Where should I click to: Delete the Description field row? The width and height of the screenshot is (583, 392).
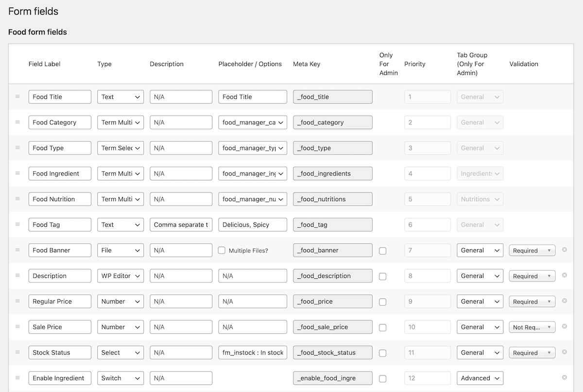click(565, 275)
